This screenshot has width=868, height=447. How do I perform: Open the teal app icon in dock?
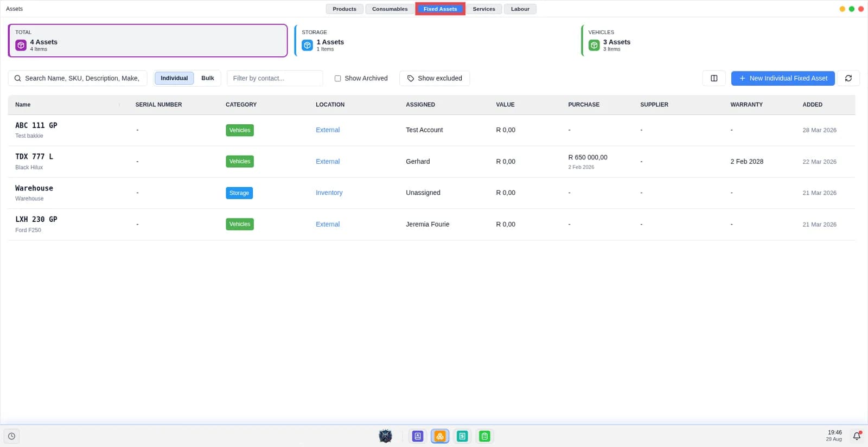click(462, 436)
